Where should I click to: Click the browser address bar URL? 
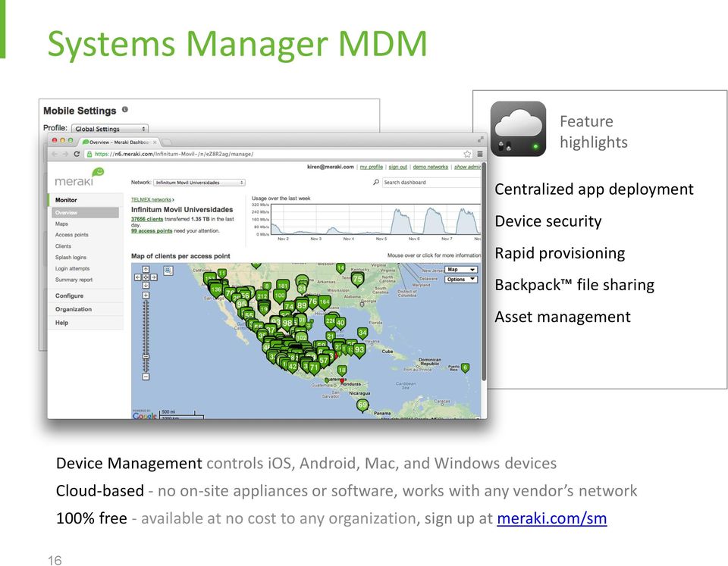[x=174, y=154]
